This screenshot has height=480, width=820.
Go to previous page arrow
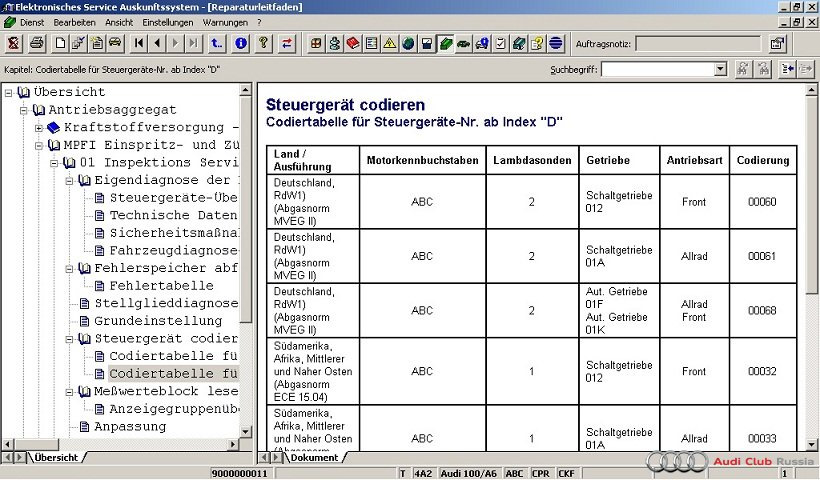[x=157, y=43]
